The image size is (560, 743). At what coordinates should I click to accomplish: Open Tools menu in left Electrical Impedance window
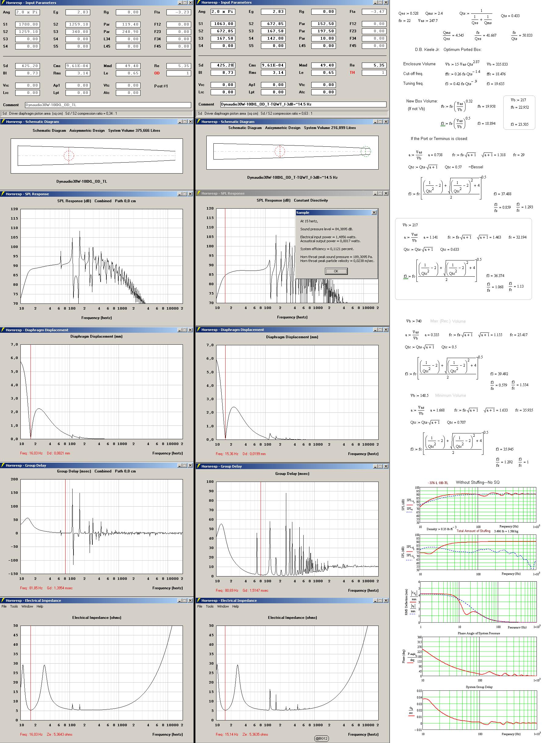14,606
